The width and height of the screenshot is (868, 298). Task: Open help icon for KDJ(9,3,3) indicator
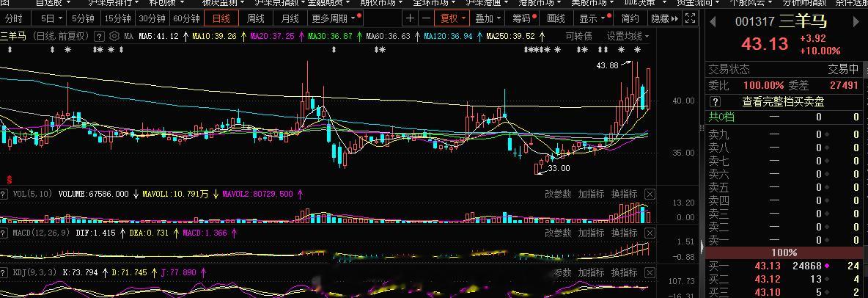[x=4, y=272]
